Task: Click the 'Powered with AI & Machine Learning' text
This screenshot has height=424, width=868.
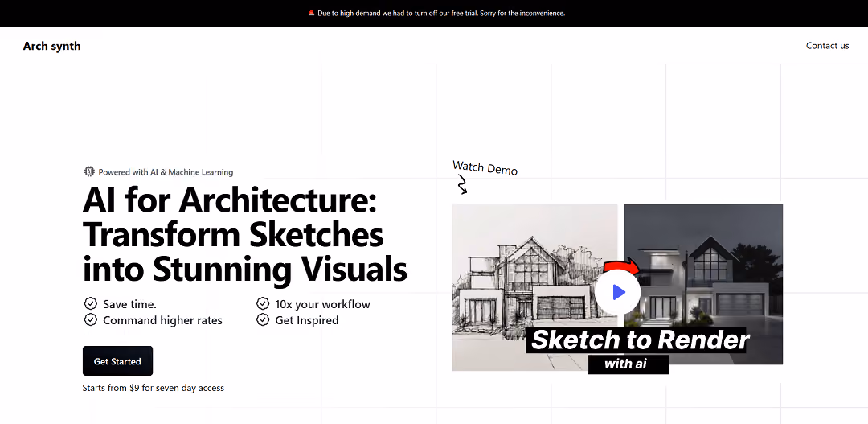Action: pos(166,172)
